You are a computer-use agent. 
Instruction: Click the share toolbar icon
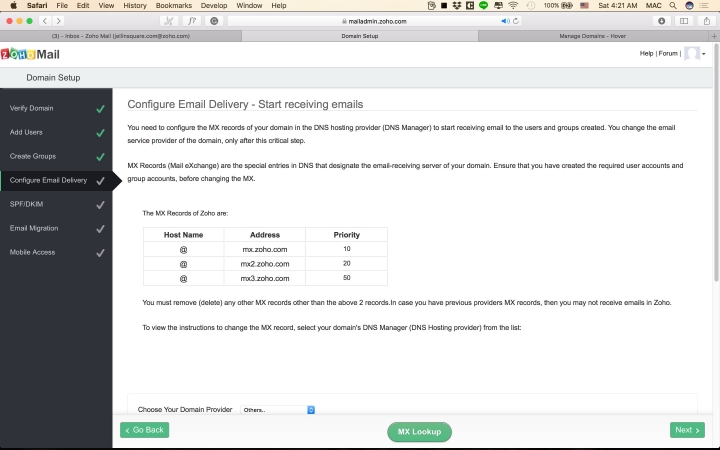point(707,21)
